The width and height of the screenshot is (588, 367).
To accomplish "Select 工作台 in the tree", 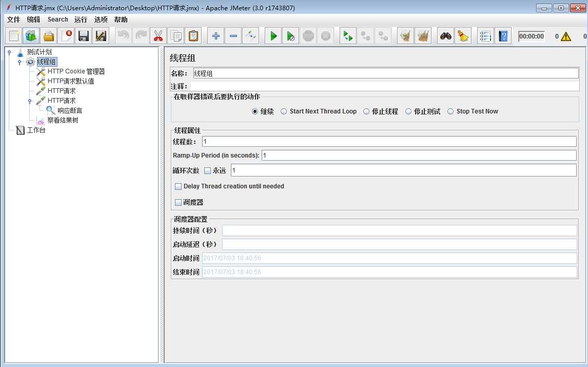I will coord(36,130).
